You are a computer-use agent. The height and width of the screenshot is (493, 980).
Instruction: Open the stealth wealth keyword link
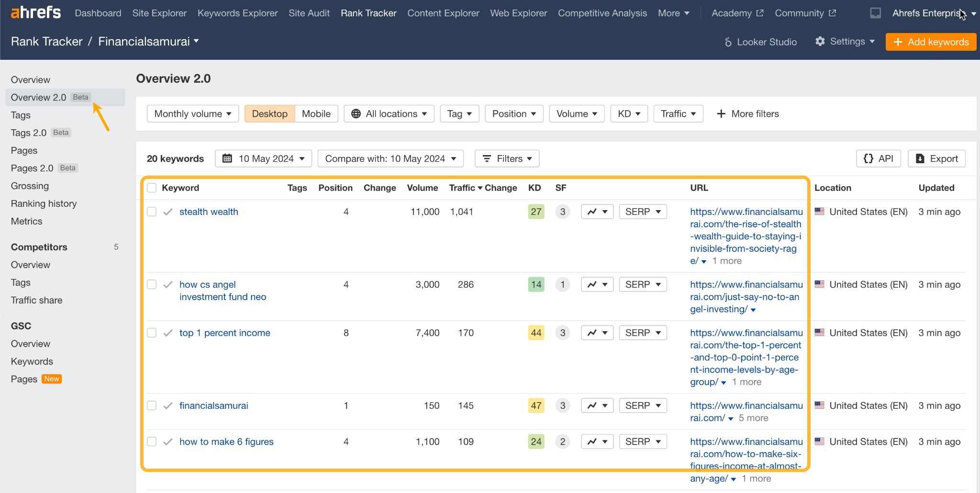click(209, 211)
